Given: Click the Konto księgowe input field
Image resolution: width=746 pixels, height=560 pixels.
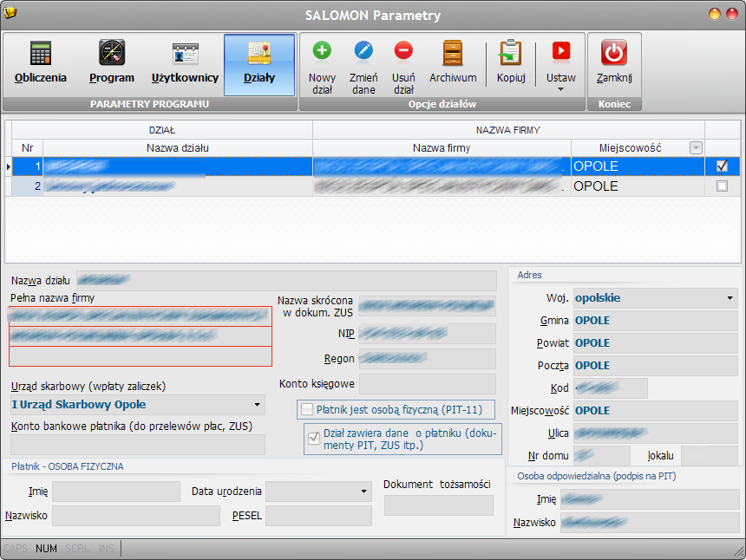Looking at the screenshot, I should point(428,384).
